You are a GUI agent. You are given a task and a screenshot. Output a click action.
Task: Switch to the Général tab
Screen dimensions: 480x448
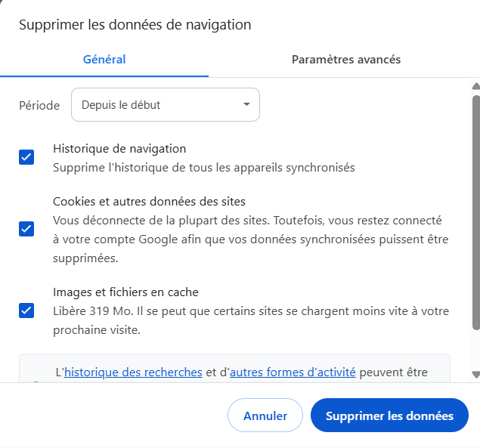[104, 60]
